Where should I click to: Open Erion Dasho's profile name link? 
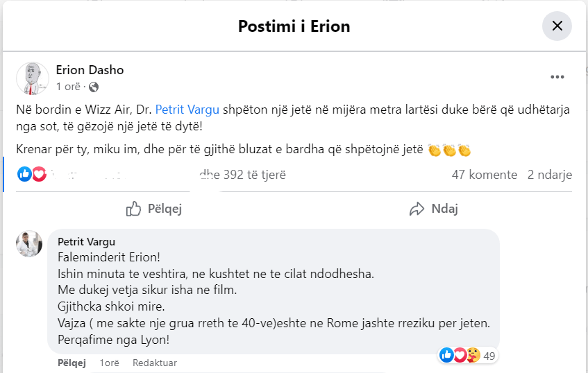click(x=90, y=70)
